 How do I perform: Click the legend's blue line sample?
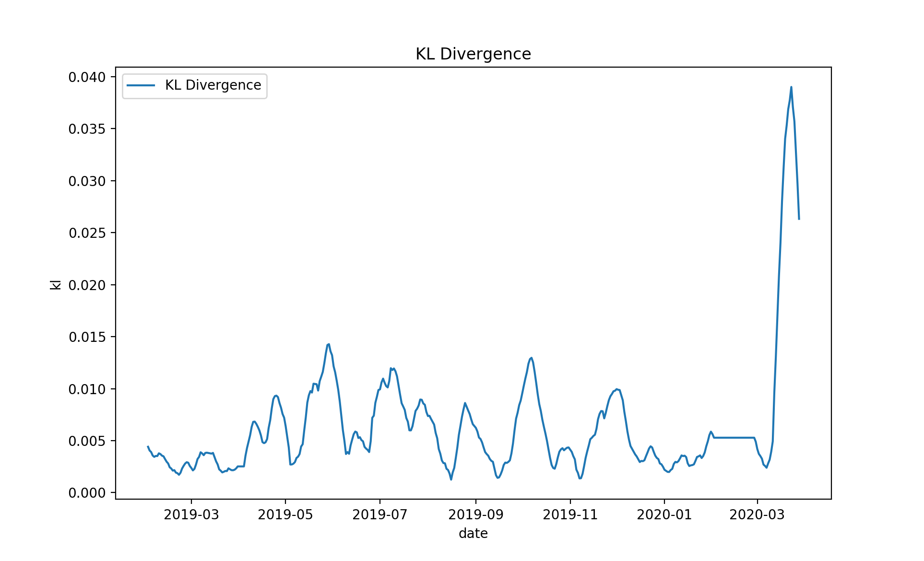point(141,85)
